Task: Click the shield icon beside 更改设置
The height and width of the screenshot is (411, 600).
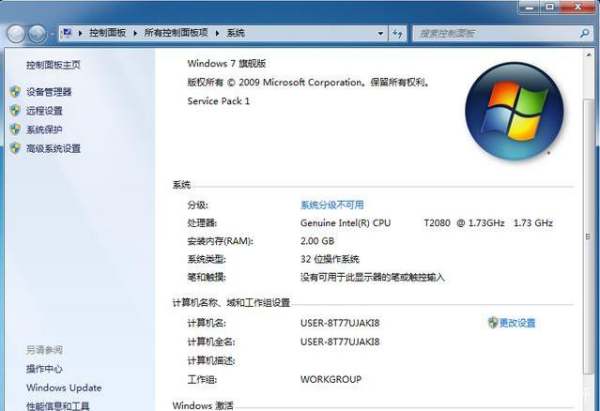Action: 492,323
